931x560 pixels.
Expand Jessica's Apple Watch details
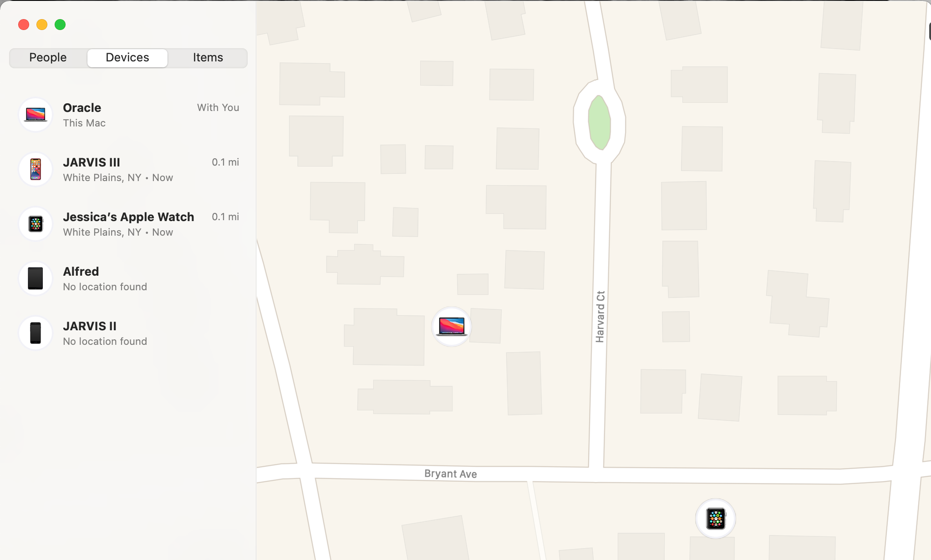pos(127,224)
